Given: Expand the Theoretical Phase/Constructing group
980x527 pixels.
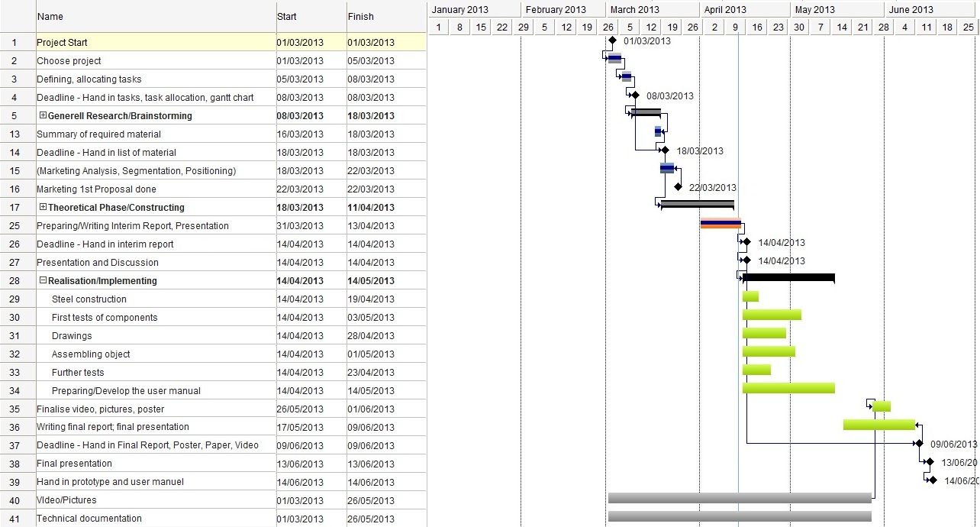Looking at the screenshot, I should pyautogui.click(x=43, y=208).
